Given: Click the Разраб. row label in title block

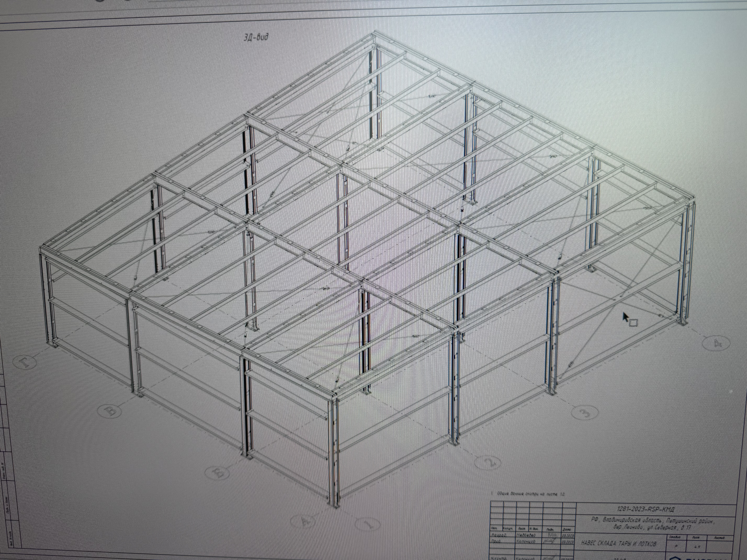Looking at the screenshot, I should [498, 535].
